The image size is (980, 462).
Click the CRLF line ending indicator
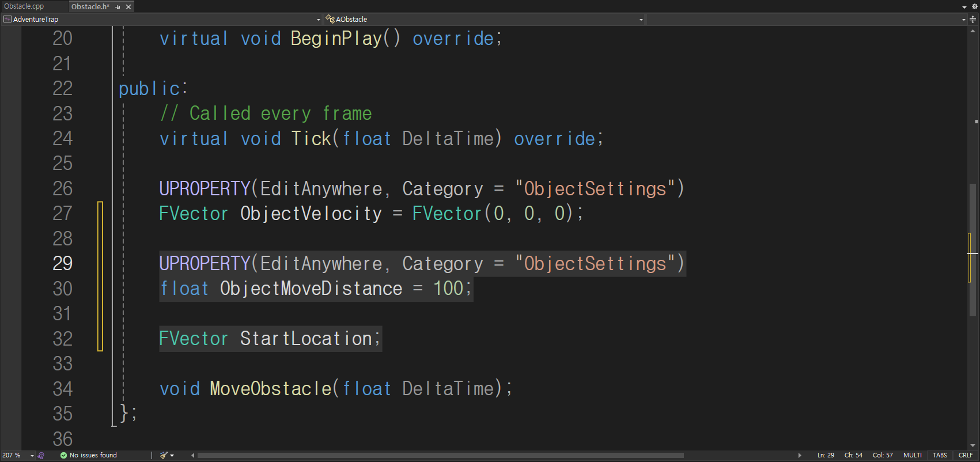(966, 455)
